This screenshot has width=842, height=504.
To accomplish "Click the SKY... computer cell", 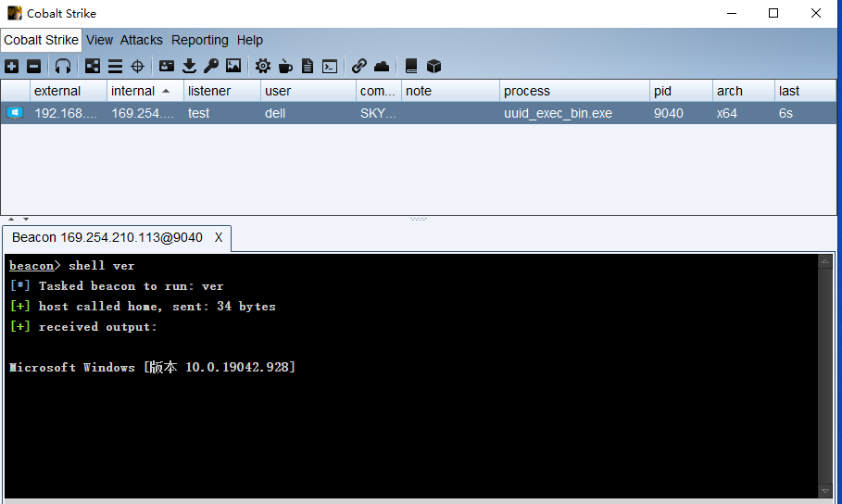I will click(378, 113).
